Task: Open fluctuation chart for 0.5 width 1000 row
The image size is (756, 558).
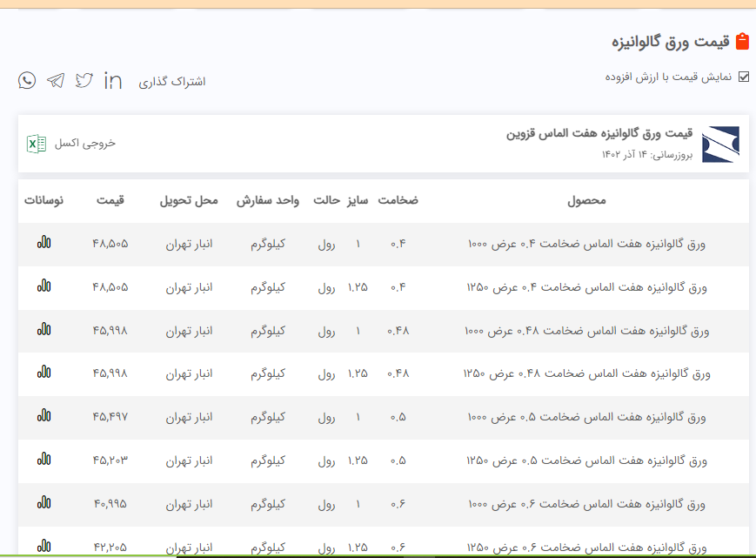Action: point(43,415)
